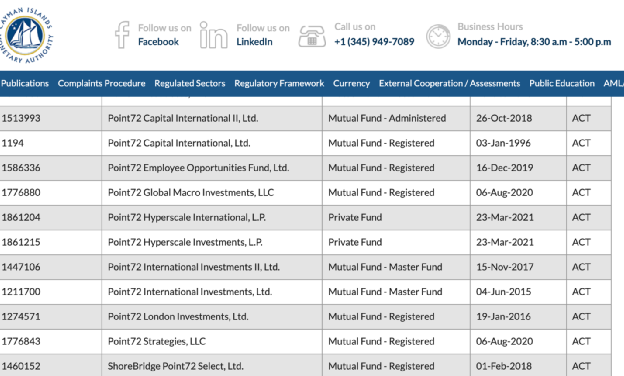The image size is (624, 376).
Task: Follow the Facebook text link
Action: point(158,42)
